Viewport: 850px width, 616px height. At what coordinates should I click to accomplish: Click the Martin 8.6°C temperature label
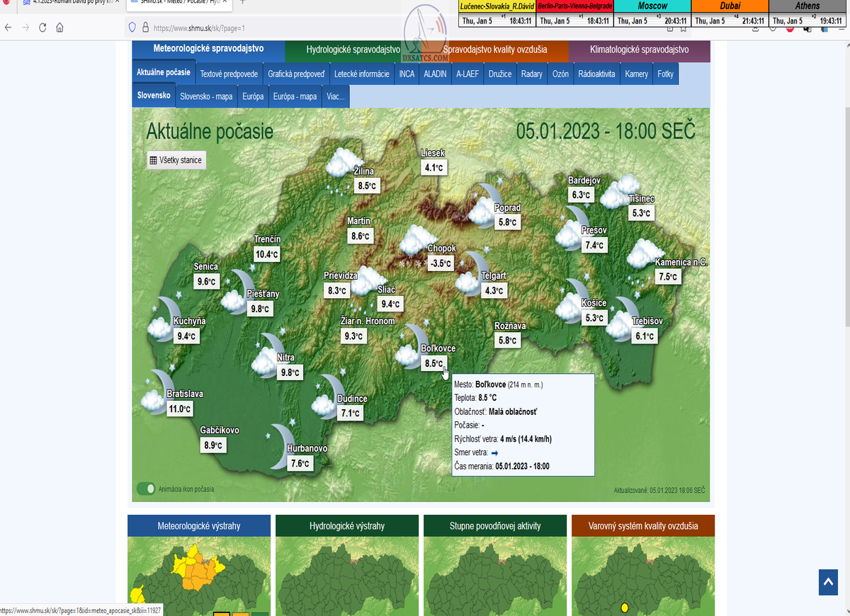pos(361,236)
